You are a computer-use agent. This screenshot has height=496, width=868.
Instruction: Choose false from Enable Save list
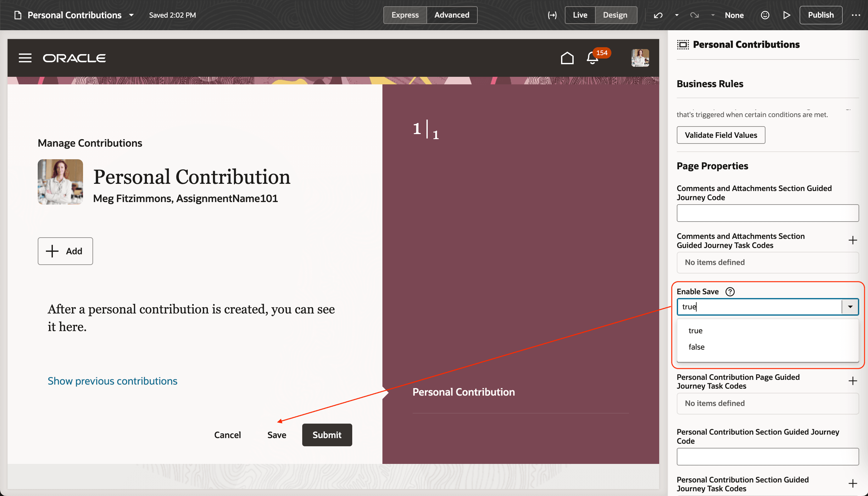coord(696,347)
